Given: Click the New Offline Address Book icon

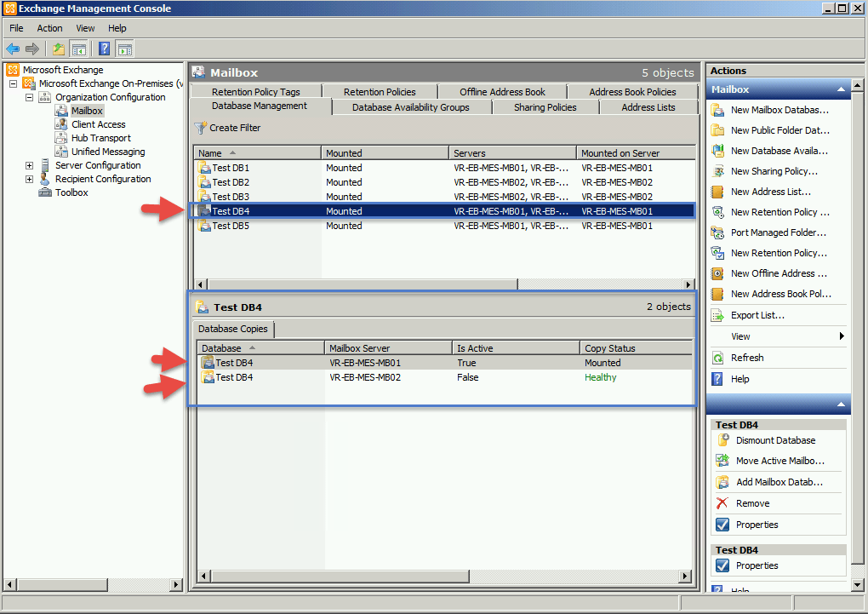Looking at the screenshot, I should [x=717, y=273].
